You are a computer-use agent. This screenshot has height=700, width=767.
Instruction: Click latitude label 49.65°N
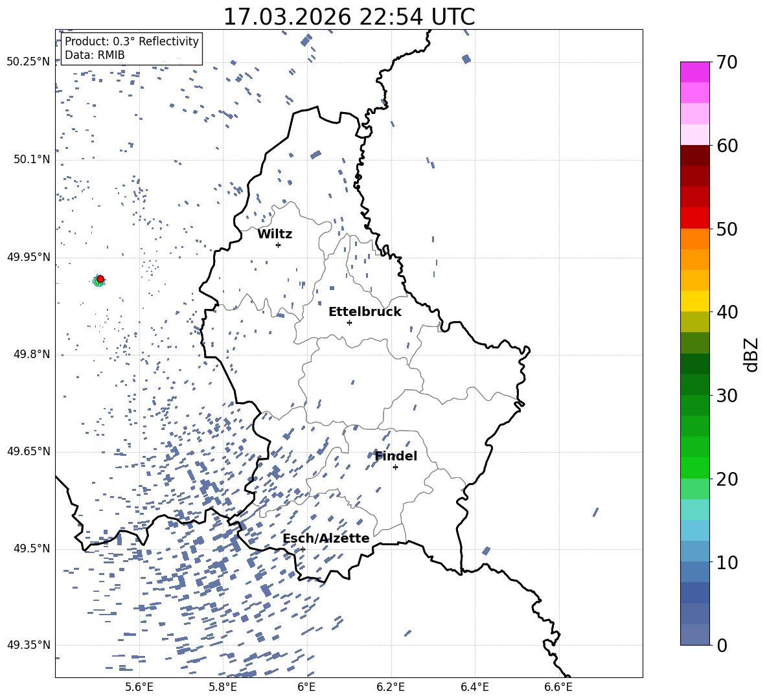tap(29, 451)
